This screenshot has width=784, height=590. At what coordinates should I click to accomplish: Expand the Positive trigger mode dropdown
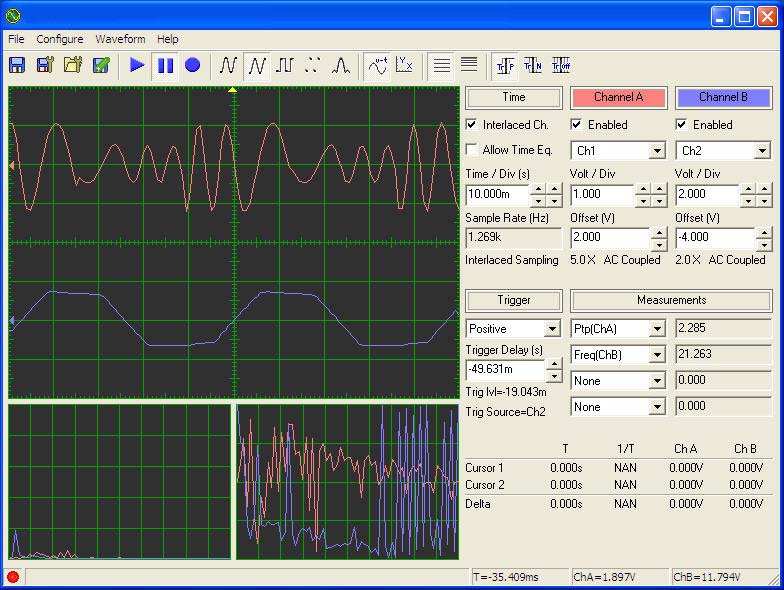(552, 329)
